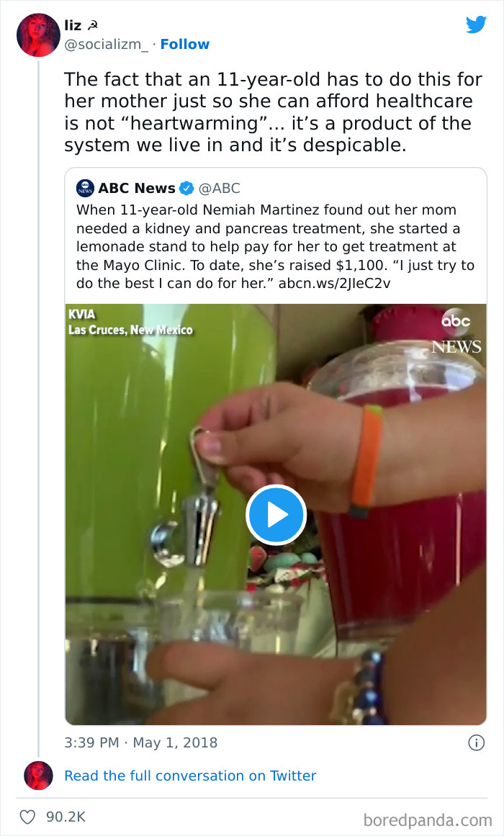504x836 pixels.
Task: Click the 90.2K likes count
Action: [66, 817]
